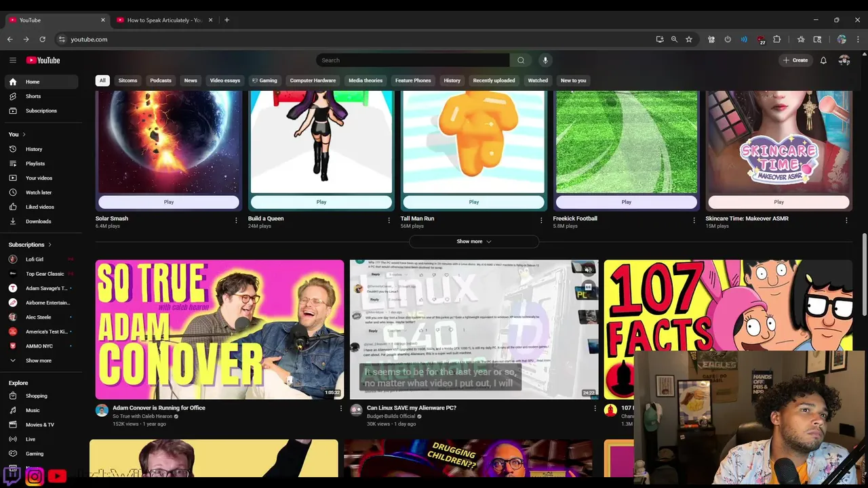
Task: Open History in sidebar
Action: pos(41,149)
